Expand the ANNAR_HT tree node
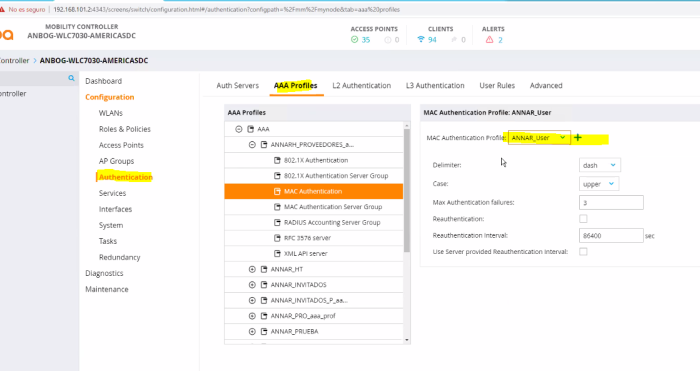This screenshot has height=371, width=700. click(x=252, y=269)
